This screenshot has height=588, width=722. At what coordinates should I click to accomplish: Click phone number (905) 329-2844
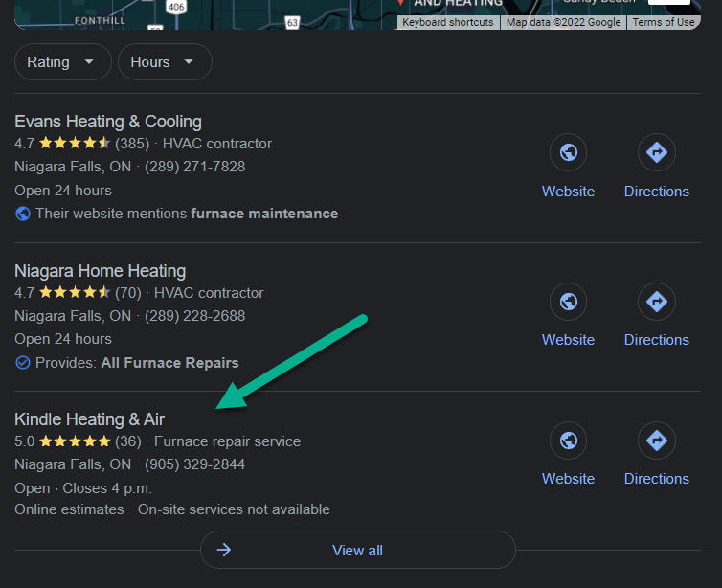pyautogui.click(x=194, y=464)
